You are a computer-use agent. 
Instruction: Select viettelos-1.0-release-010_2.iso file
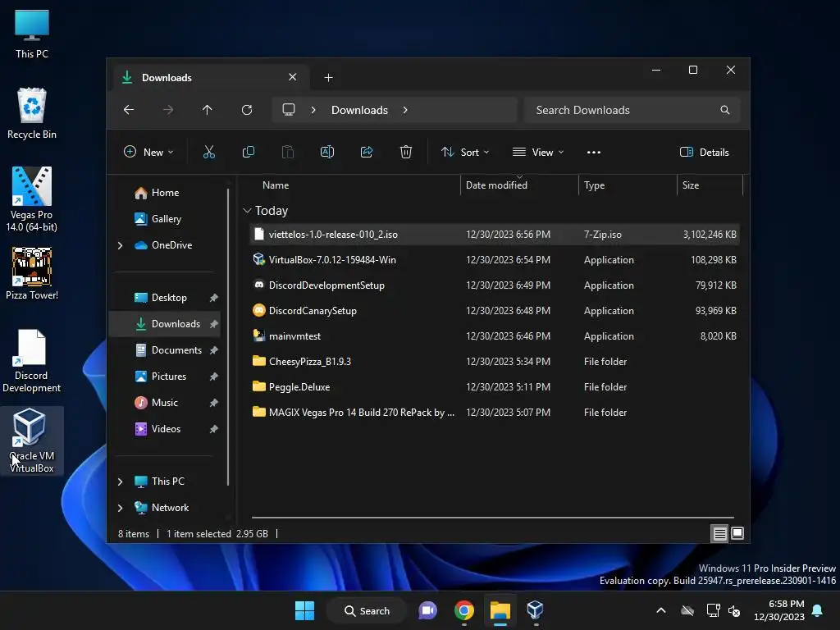494,235
